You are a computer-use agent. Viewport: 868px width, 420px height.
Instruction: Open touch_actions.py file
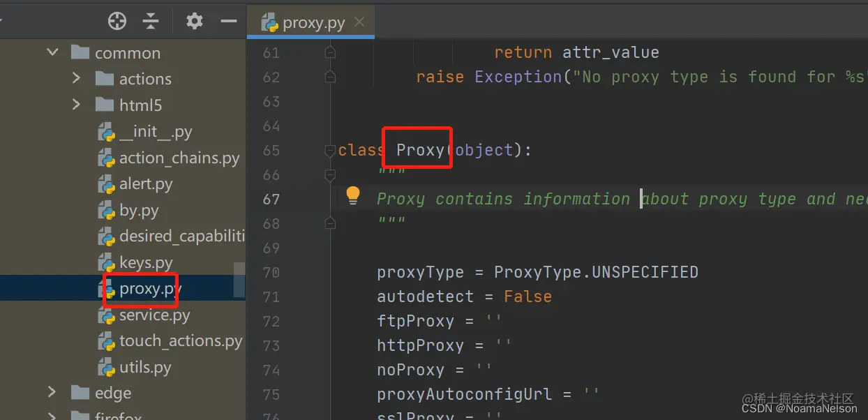(181, 340)
